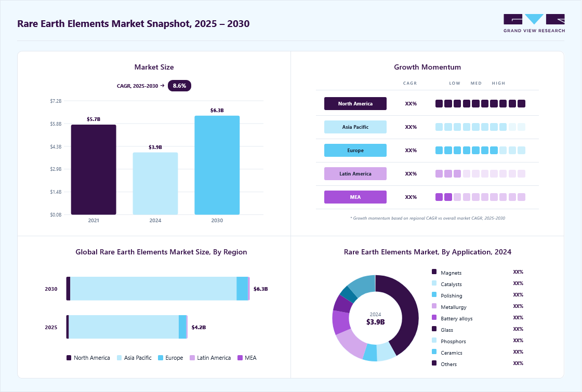
Task: Click the North America legend swatch
Action: (x=69, y=358)
